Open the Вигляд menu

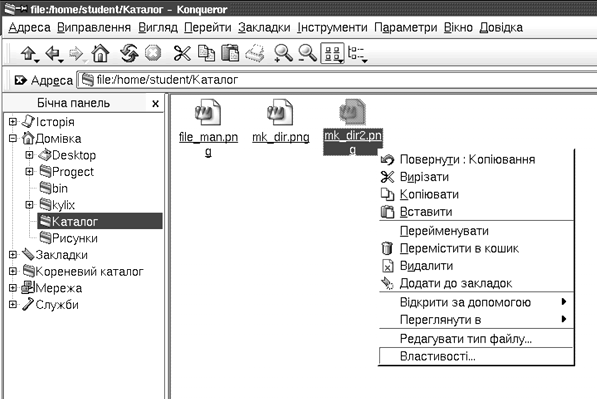(x=158, y=27)
